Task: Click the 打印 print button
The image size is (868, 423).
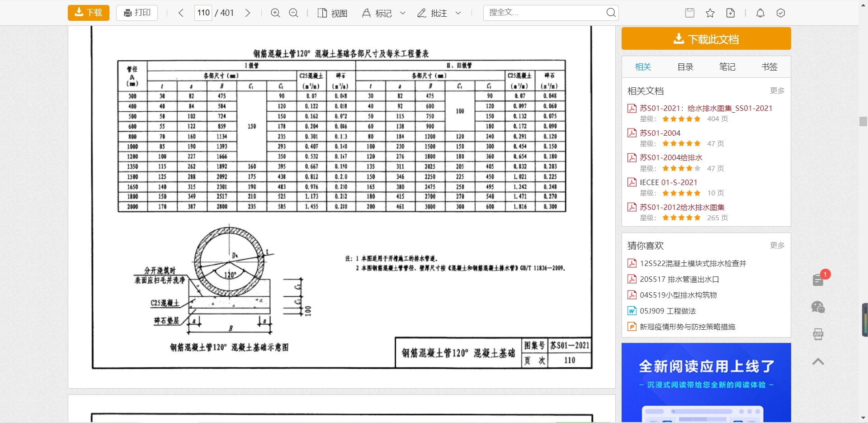Action: (x=137, y=13)
